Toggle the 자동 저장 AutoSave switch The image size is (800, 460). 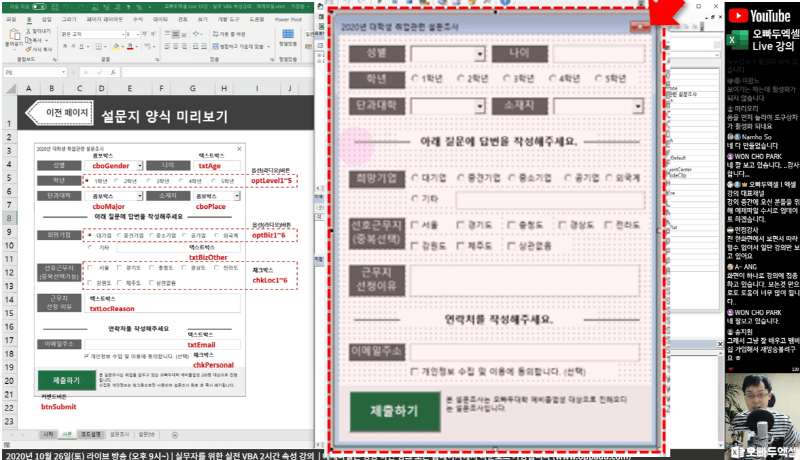point(39,7)
